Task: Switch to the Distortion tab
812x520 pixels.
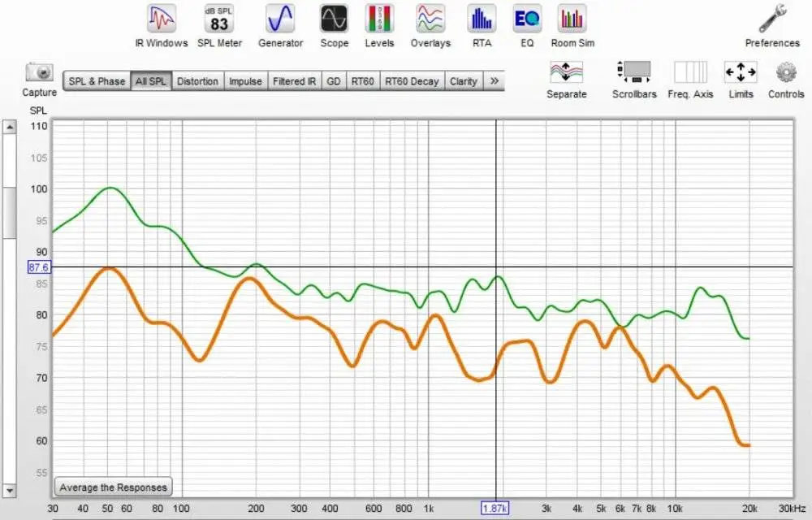Action: click(197, 80)
